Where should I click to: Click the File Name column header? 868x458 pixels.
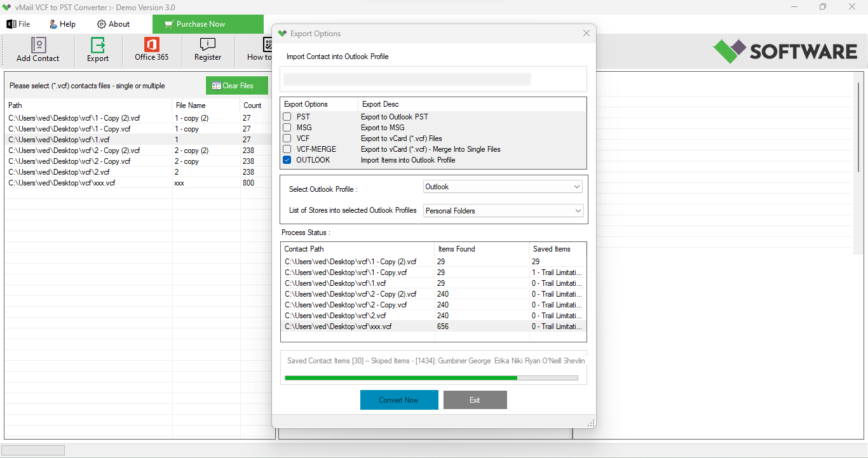pyautogui.click(x=206, y=105)
